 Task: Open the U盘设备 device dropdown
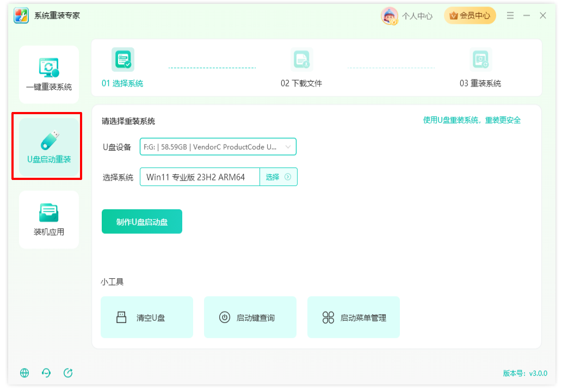[x=218, y=147]
